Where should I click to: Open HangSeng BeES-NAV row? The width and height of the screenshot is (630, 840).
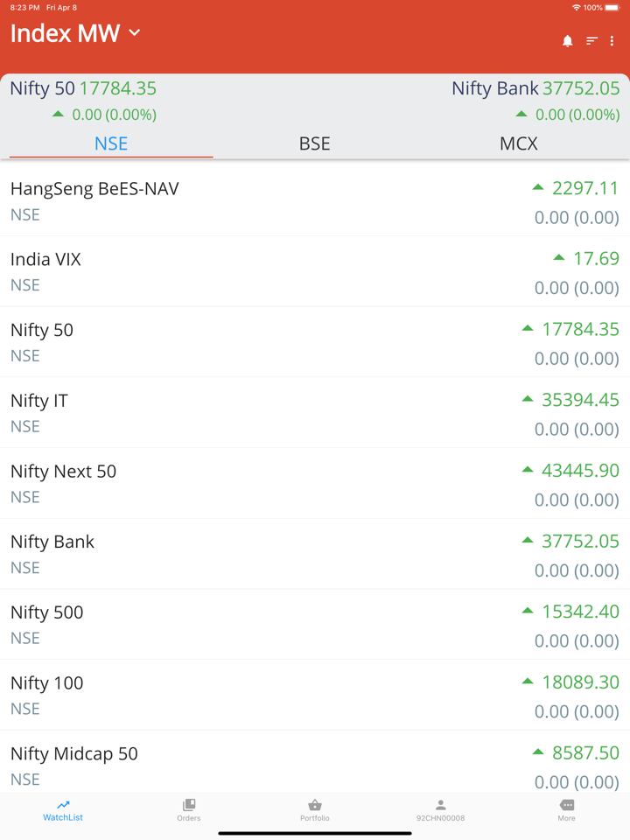click(315, 201)
